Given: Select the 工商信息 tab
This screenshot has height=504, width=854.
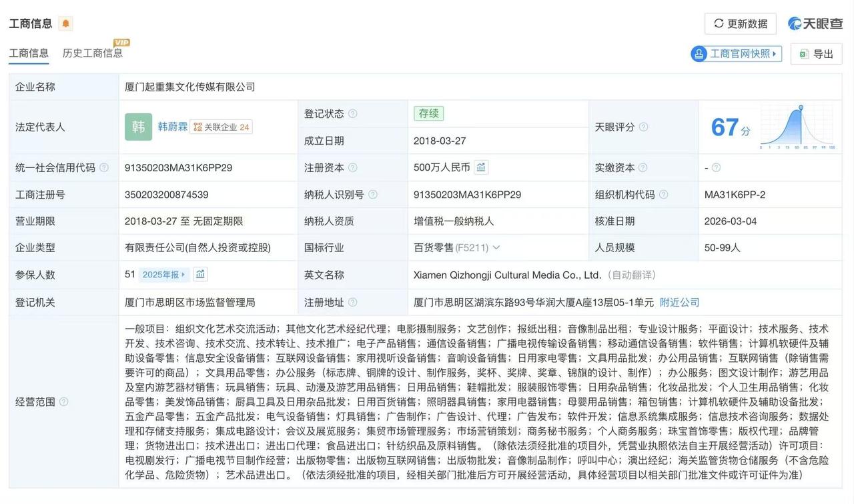Looking at the screenshot, I should (x=29, y=53).
